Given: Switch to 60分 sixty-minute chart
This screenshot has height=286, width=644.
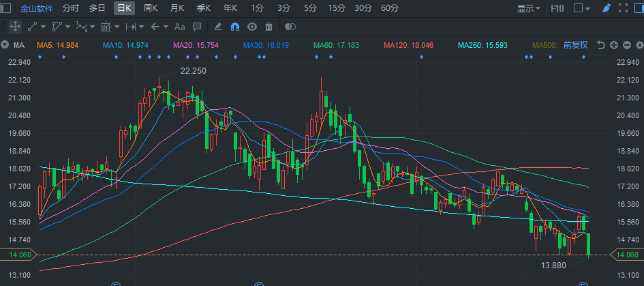Looking at the screenshot, I should (390, 8).
